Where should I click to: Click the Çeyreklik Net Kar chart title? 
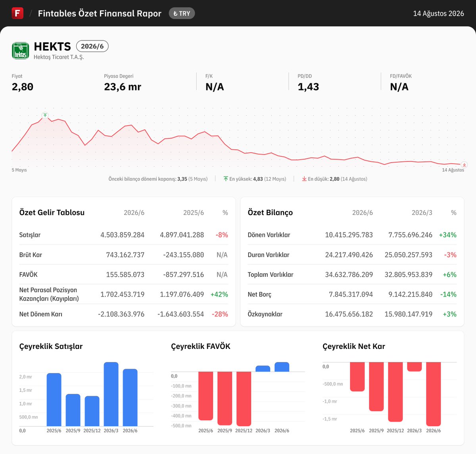[354, 346]
